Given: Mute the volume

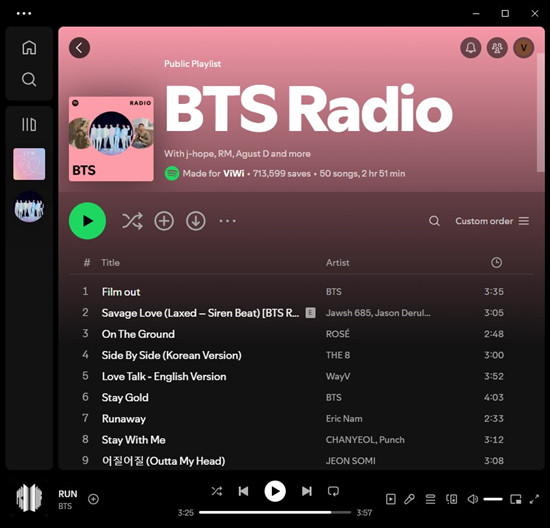Looking at the screenshot, I should [x=472, y=499].
